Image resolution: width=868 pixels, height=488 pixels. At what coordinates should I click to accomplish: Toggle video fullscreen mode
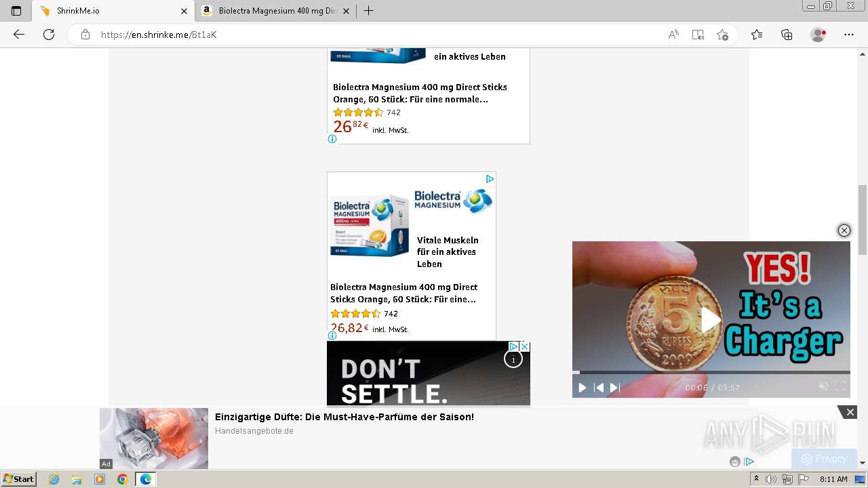click(x=840, y=386)
